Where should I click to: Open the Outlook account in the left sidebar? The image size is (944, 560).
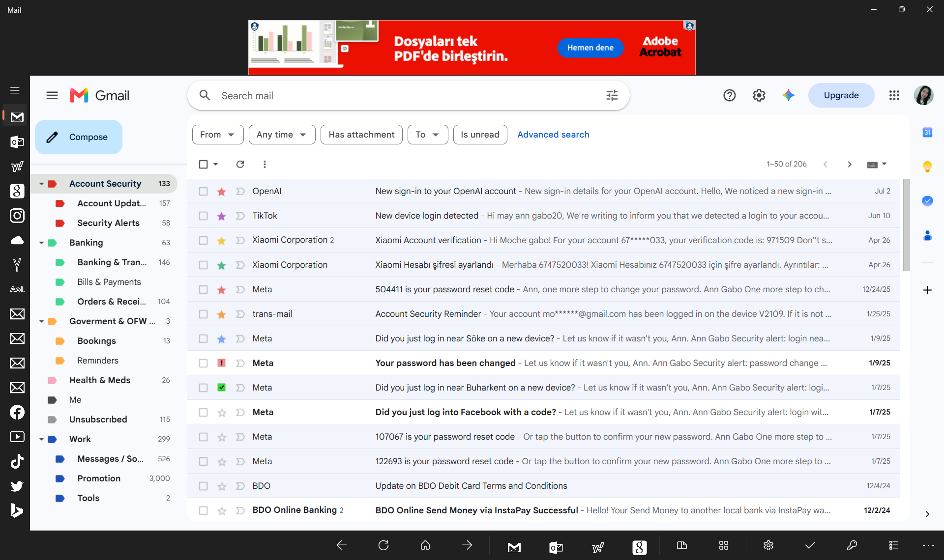(x=17, y=142)
